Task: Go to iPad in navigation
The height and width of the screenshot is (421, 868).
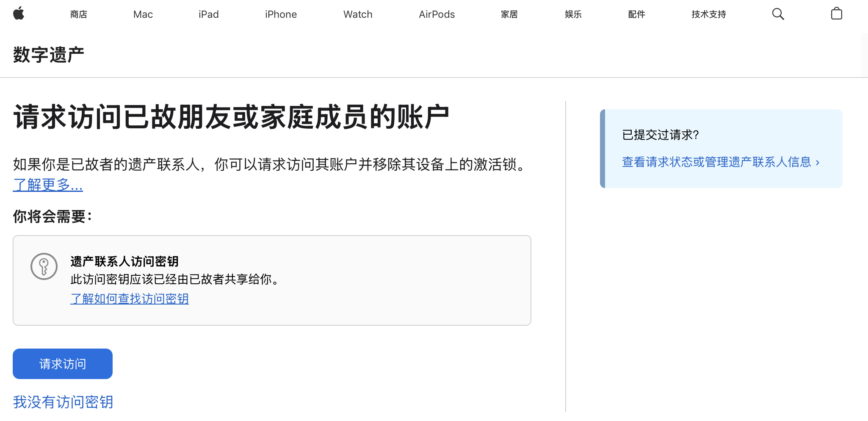Action: (x=209, y=14)
